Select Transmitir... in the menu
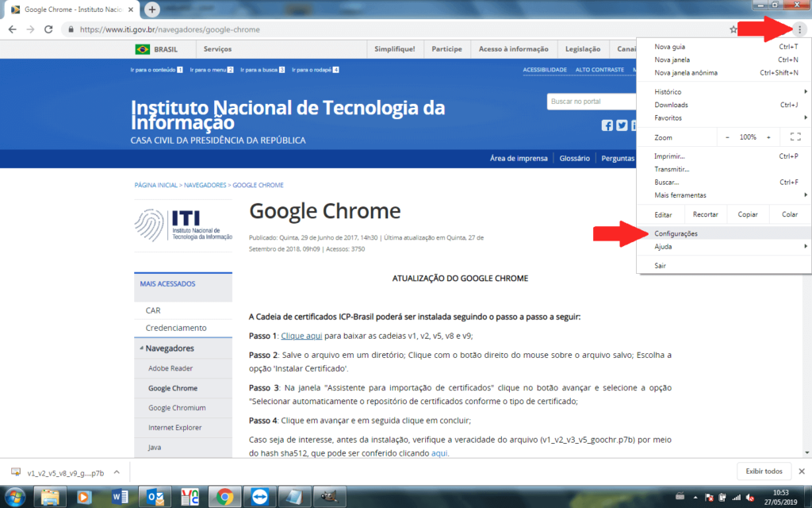Screen dimensions: 812x508 724,169
